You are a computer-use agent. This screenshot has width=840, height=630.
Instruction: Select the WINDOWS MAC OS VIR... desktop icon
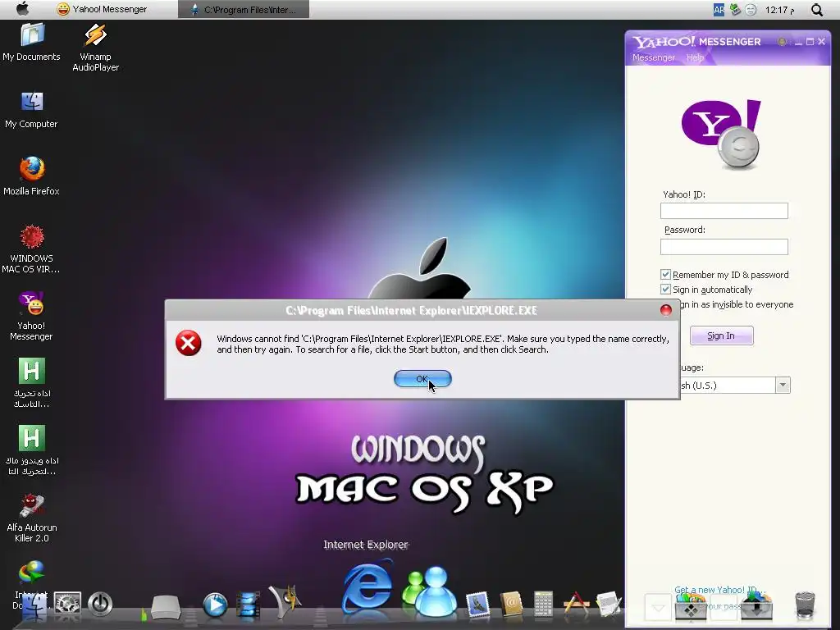coord(32,249)
